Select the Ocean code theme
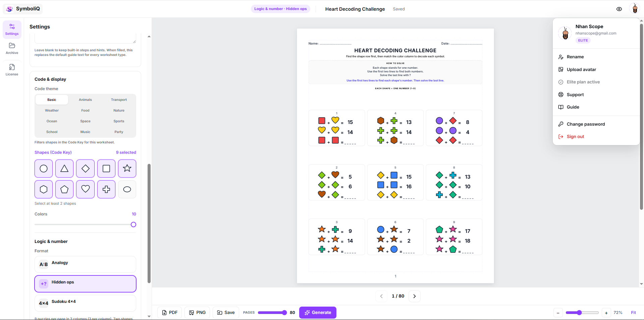This screenshot has width=644, height=320. click(52, 121)
